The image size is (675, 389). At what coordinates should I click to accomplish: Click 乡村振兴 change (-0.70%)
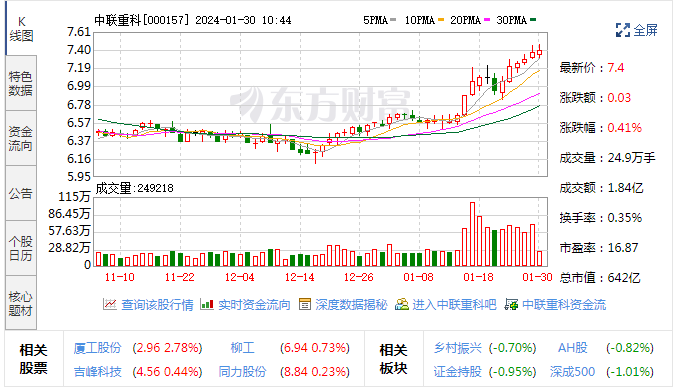513,348
